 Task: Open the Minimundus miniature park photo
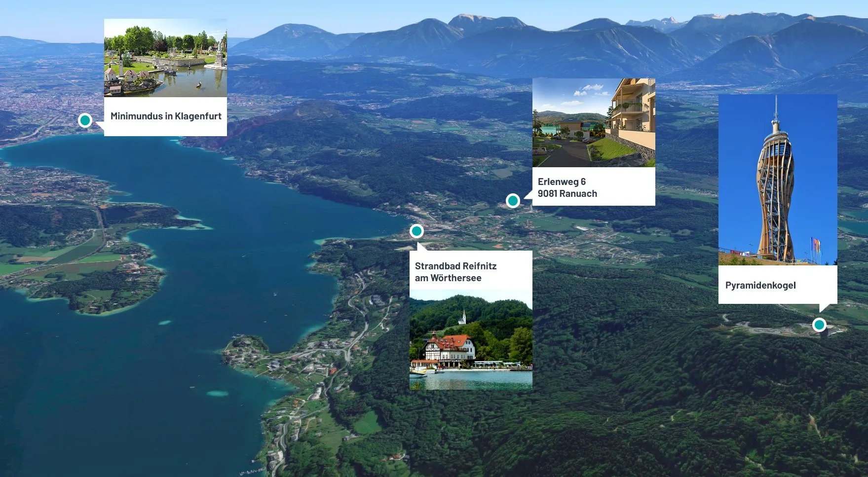165,58
